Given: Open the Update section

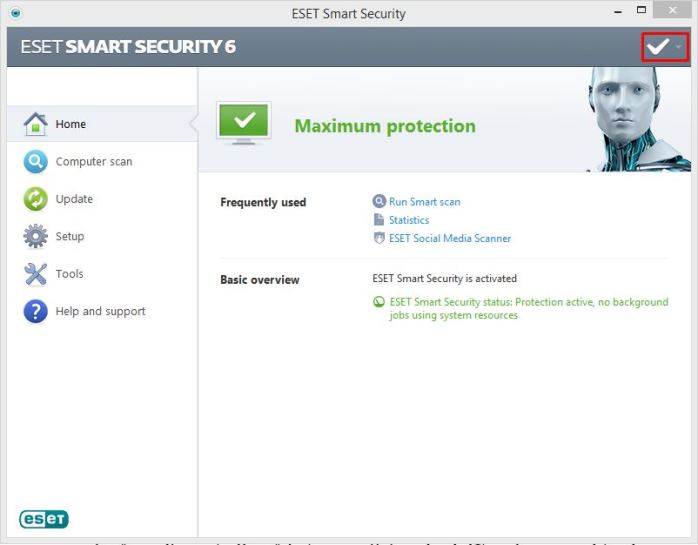Looking at the screenshot, I should pyautogui.click(x=74, y=199).
